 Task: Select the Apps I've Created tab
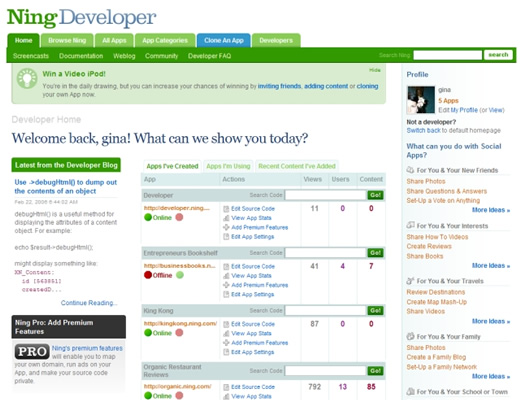pos(172,166)
